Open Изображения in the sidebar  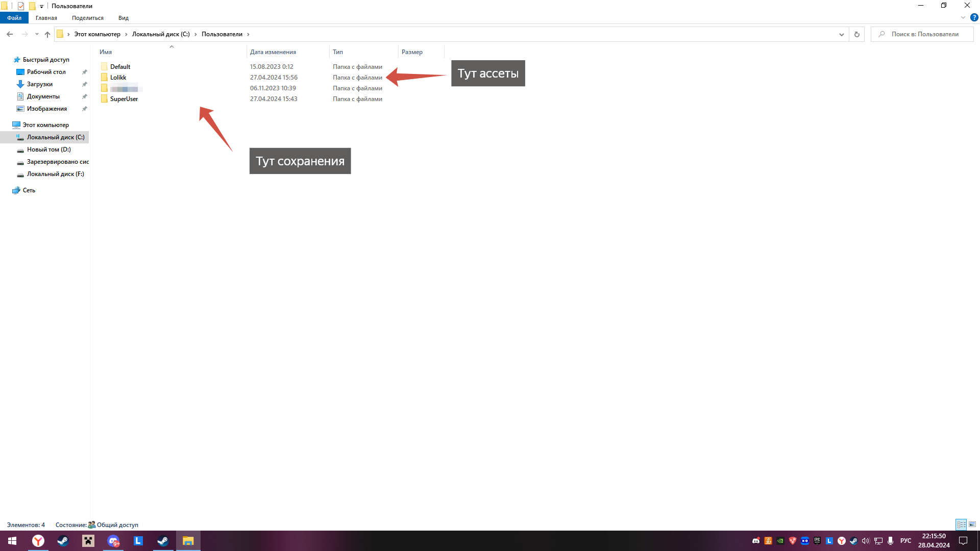pos(47,109)
